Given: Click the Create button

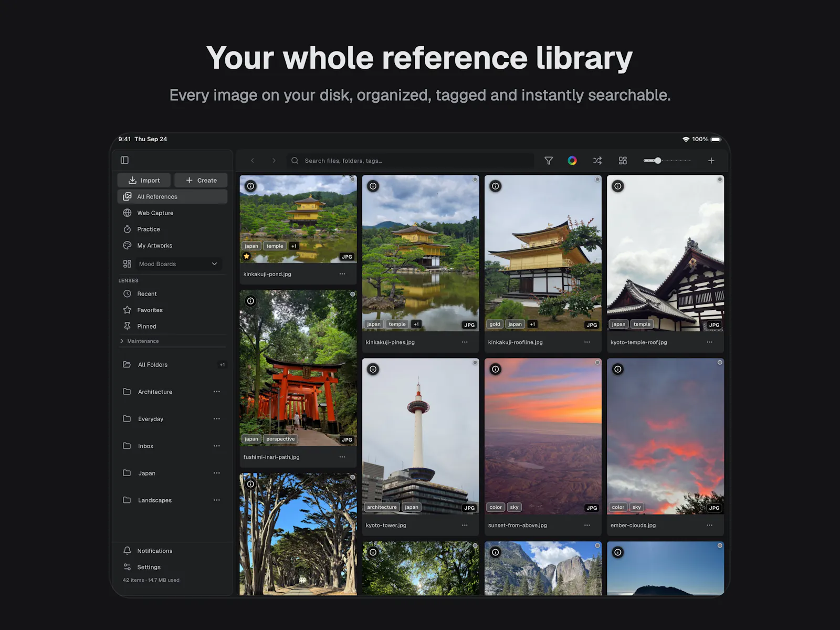Looking at the screenshot, I should (201, 180).
